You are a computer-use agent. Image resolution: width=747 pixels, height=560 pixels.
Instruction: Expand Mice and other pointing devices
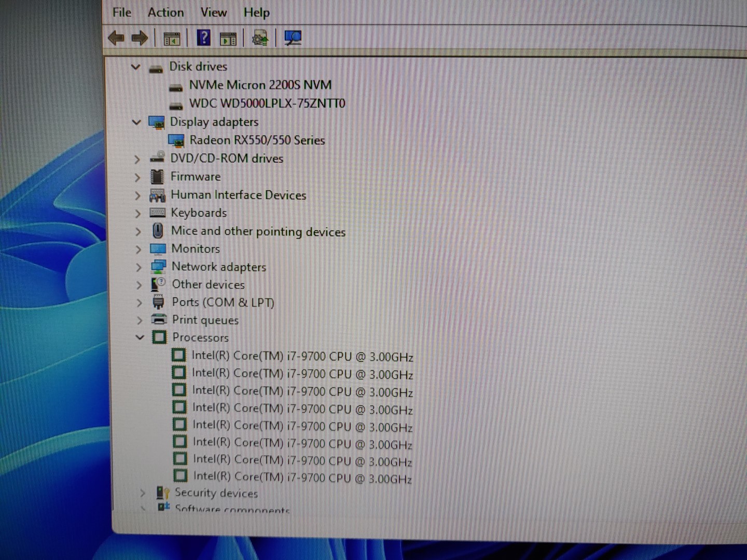pos(138,231)
